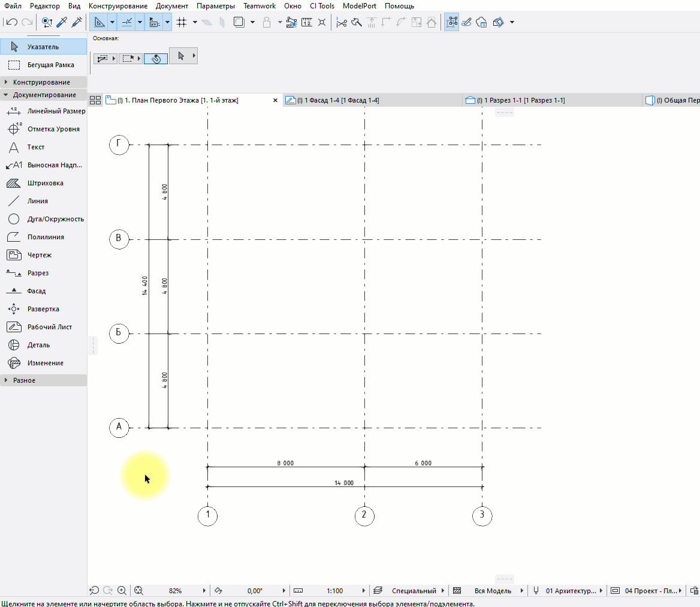Toggle the selected element editing box icon
Image resolution: width=700 pixels, height=607 pixels.
[x=451, y=22]
